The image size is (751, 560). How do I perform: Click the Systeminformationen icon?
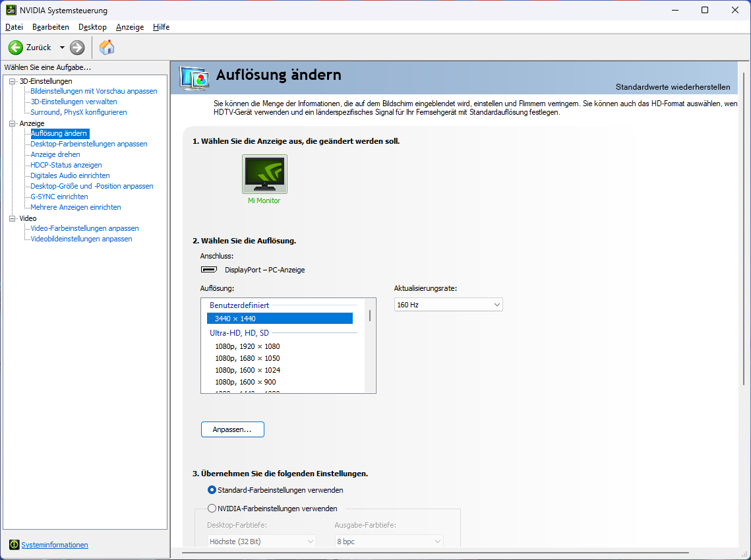click(15, 545)
